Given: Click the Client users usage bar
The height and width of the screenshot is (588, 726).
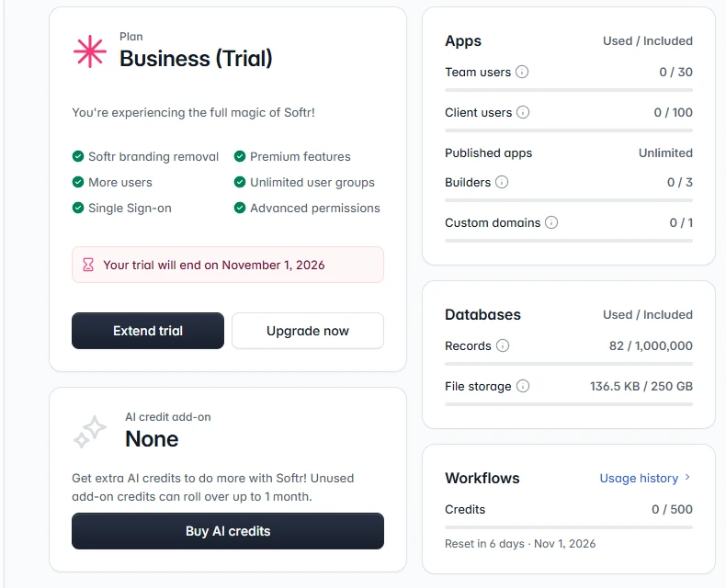Looking at the screenshot, I should 569,130.
